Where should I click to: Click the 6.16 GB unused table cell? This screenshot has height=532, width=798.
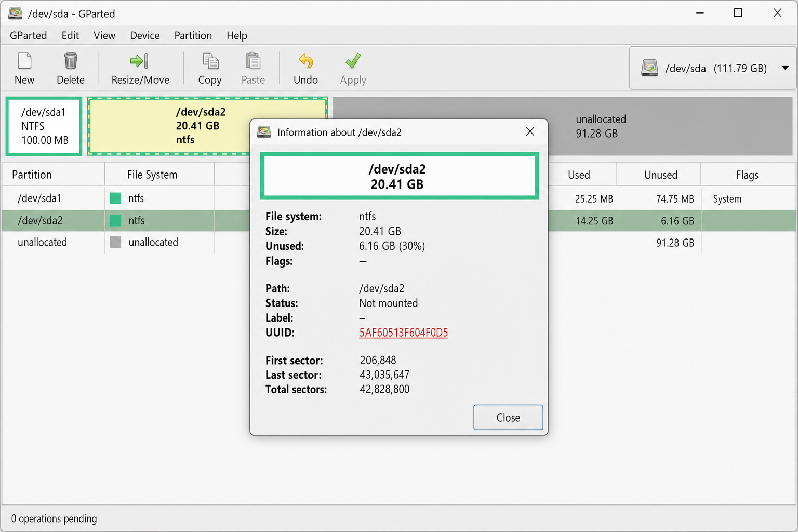tap(677, 221)
